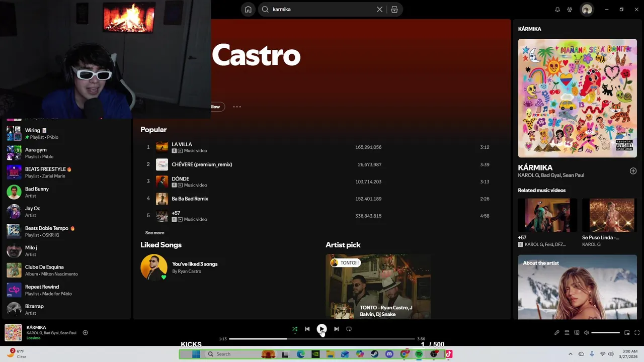Screen dimensions: 644x362
Task: Open Discord from the taskbar
Action: (x=389, y=354)
